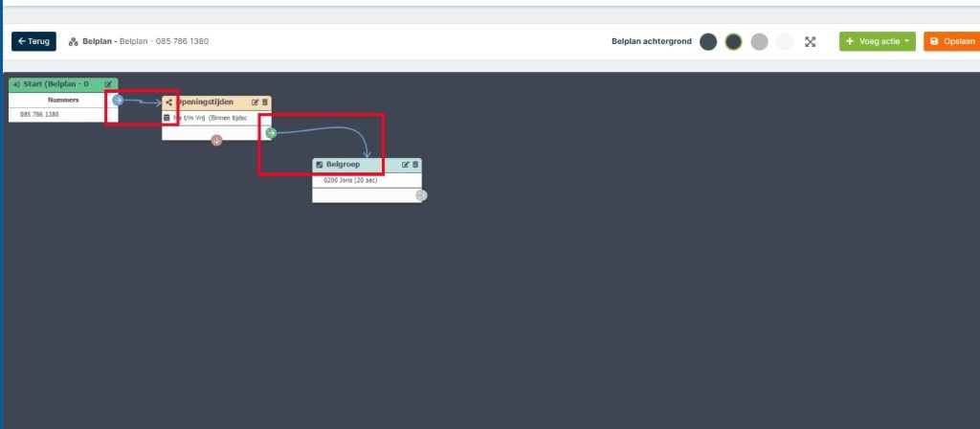The height and width of the screenshot is (429, 980).
Task: Open the Voeg actie dropdown
Action: tap(877, 41)
